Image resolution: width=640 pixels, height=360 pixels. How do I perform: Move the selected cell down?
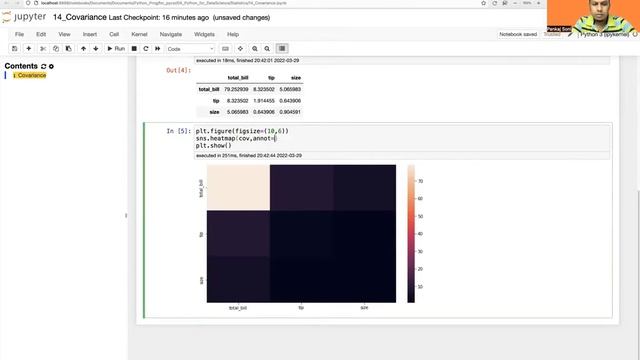(x=96, y=49)
